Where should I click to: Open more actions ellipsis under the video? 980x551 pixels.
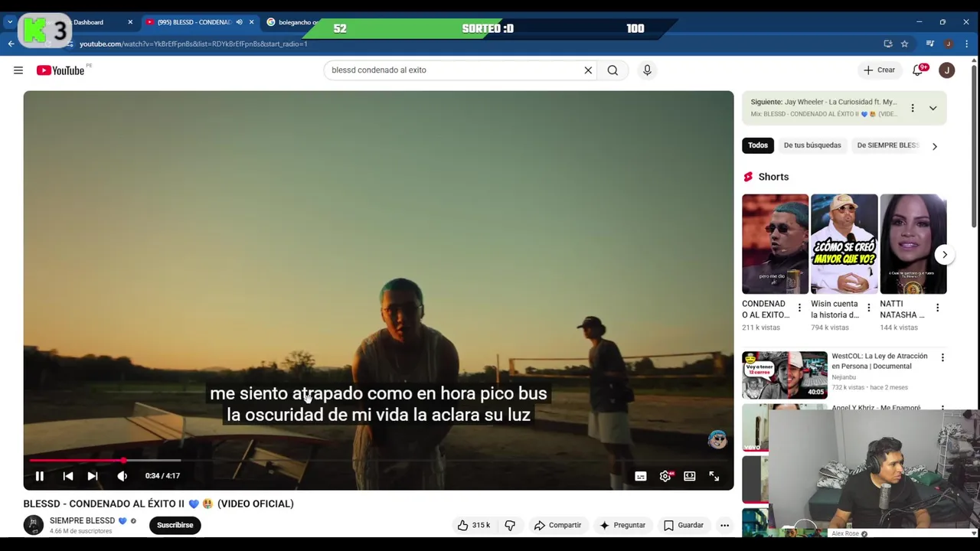tap(724, 525)
